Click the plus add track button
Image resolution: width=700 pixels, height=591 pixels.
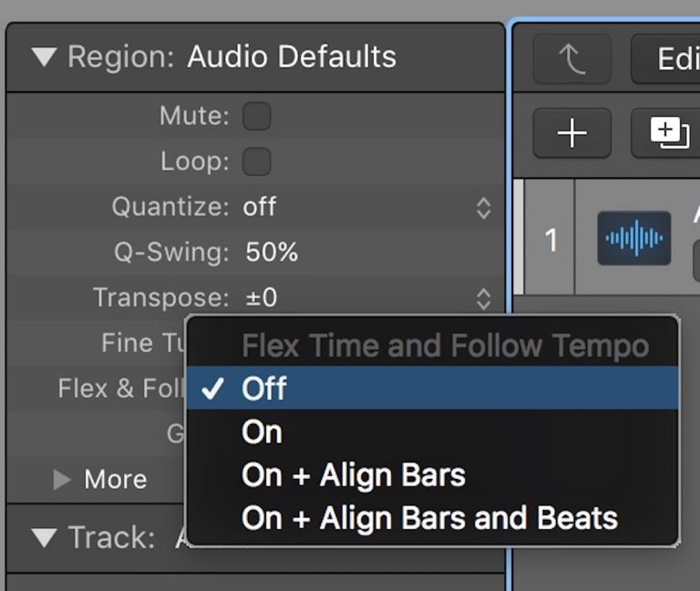pyautogui.click(x=571, y=134)
